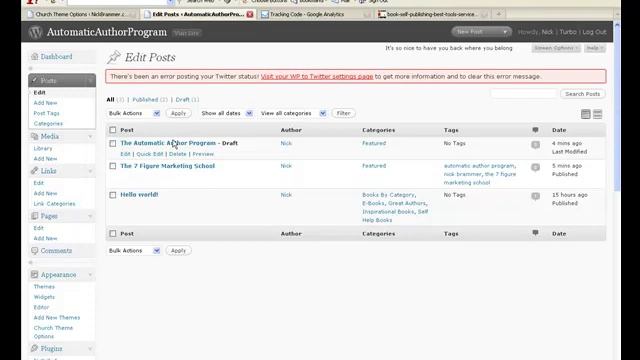Open The 7 Figure Marketing School post
640x360 pixels.
tap(167, 166)
